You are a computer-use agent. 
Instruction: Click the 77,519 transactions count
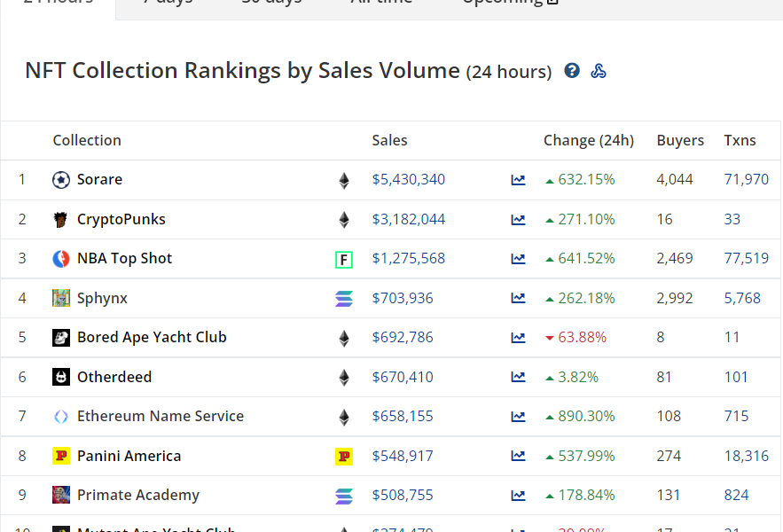pos(746,258)
